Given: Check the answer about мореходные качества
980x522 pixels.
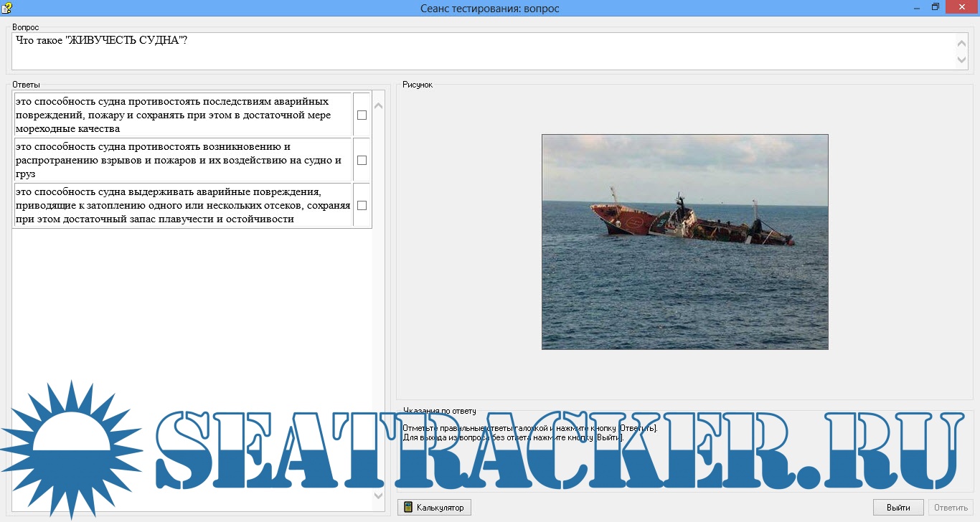Looking at the screenshot, I should tap(362, 115).
